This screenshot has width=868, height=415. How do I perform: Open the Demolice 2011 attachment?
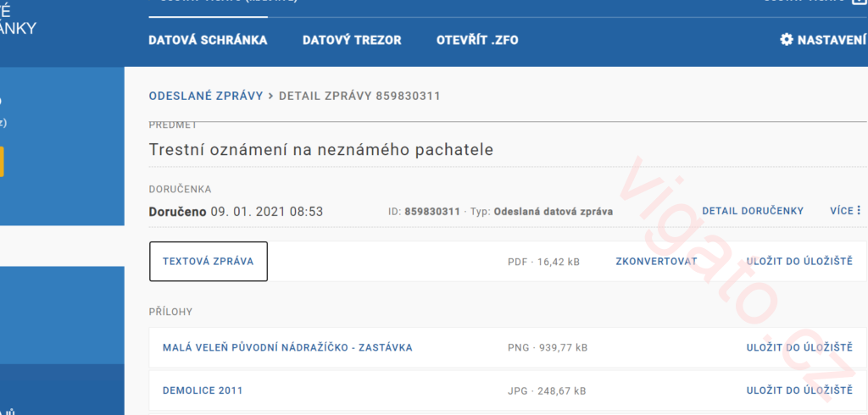(203, 390)
